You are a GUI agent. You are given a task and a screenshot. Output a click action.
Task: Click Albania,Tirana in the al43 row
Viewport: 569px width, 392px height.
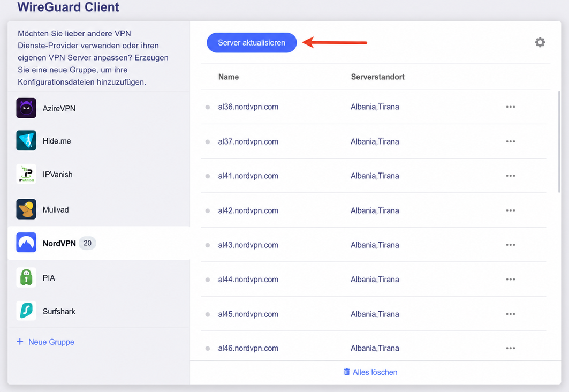click(x=375, y=245)
